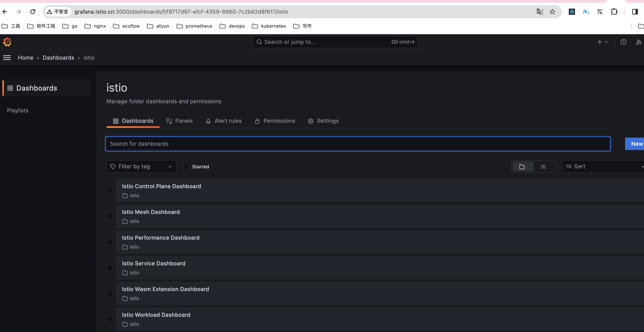Expand the plus add-new menu
644x332 pixels.
click(x=602, y=42)
